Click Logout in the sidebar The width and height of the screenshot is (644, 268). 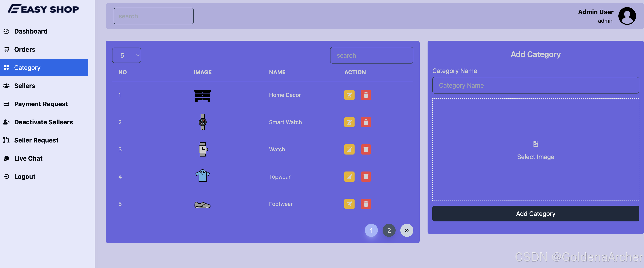[24, 176]
